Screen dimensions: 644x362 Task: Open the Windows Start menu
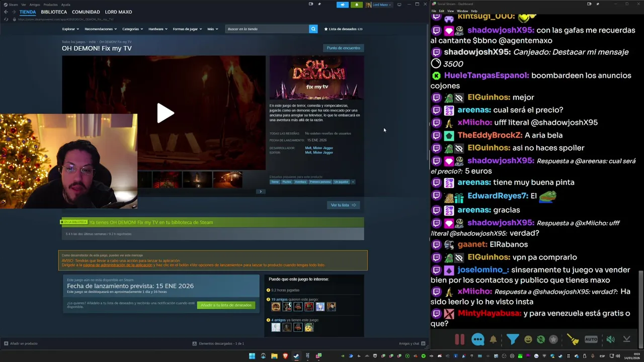pos(252,356)
